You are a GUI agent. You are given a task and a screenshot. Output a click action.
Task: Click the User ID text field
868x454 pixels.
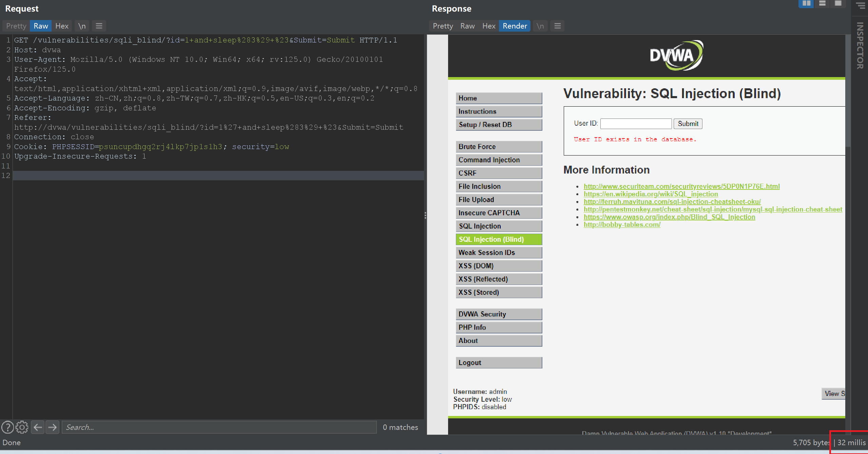(636, 124)
